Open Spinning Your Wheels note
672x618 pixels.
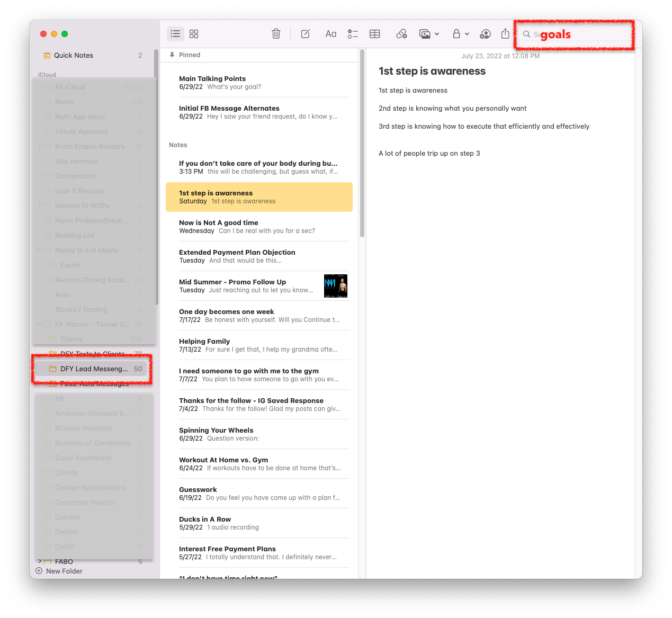click(x=259, y=434)
